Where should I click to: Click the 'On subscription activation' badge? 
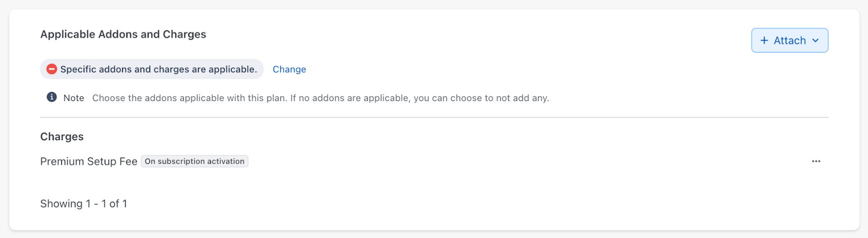point(194,161)
